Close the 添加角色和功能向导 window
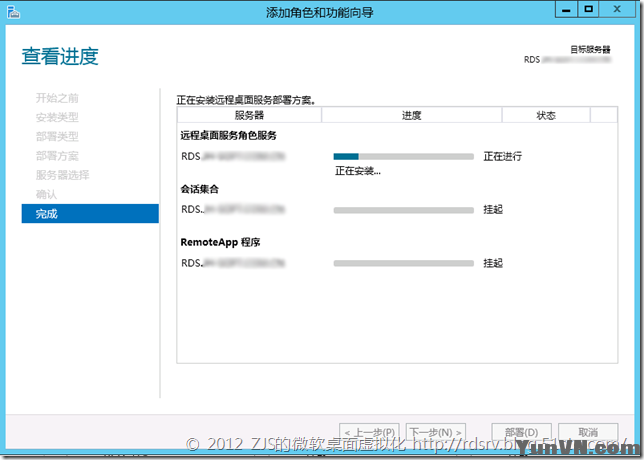 pyautogui.click(x=617, y=9)
